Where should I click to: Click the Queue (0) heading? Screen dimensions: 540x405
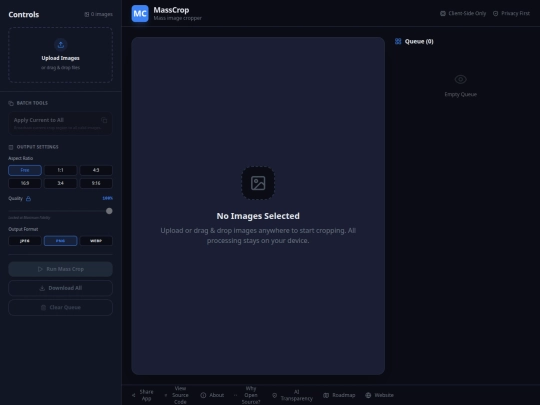[x=419, y=41]
